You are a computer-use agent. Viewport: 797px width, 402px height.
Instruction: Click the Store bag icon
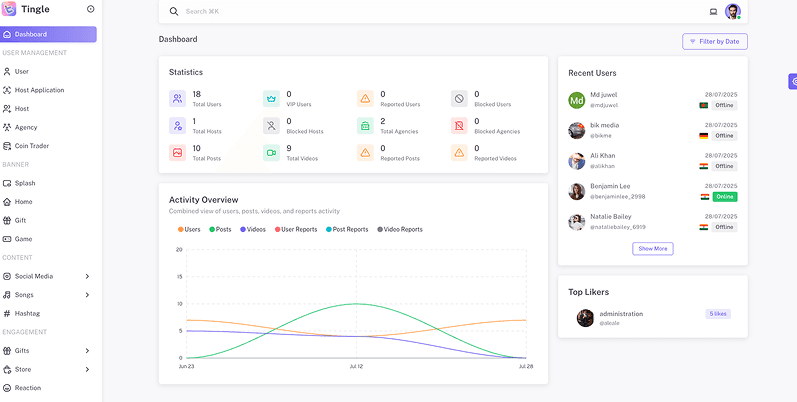tap(7, 369)
